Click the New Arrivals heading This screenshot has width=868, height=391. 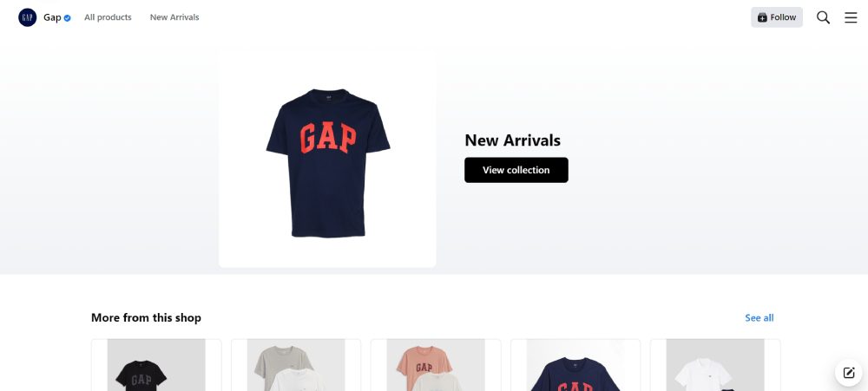coord(513,140)
